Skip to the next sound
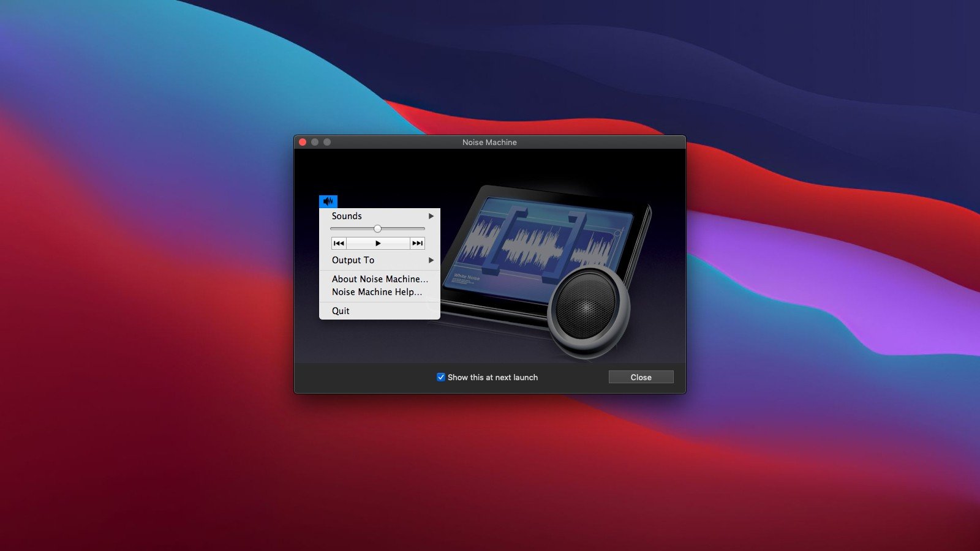980x551 pixels. 417,243
